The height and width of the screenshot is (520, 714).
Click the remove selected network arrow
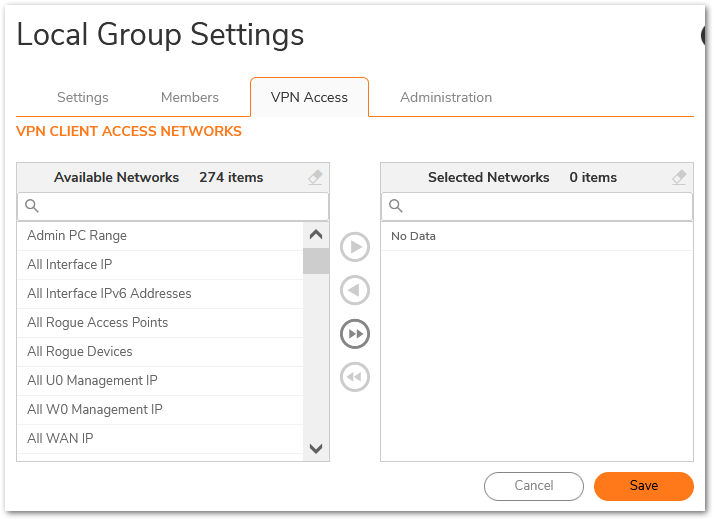point(355,291)
